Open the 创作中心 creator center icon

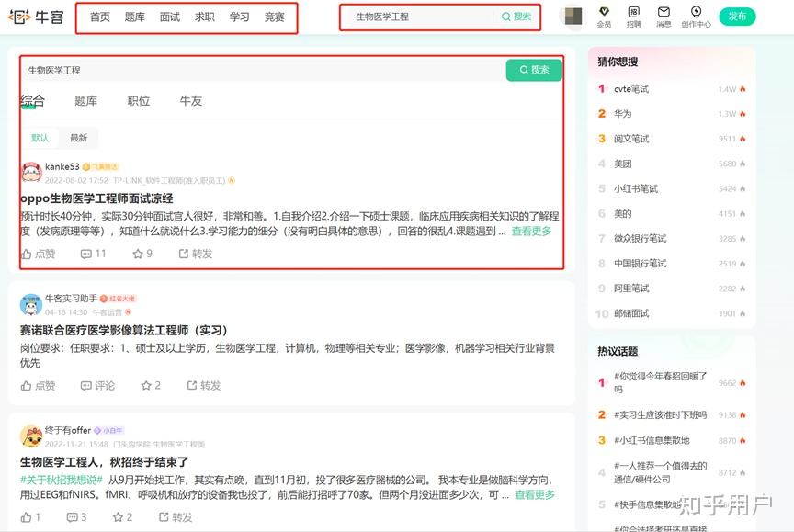tap(696, 17)
